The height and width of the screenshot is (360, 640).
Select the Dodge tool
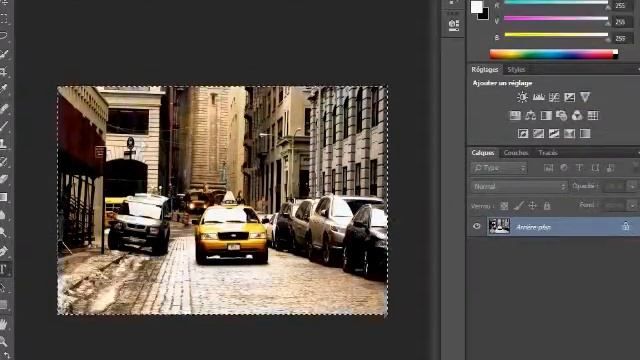[4, 233]
